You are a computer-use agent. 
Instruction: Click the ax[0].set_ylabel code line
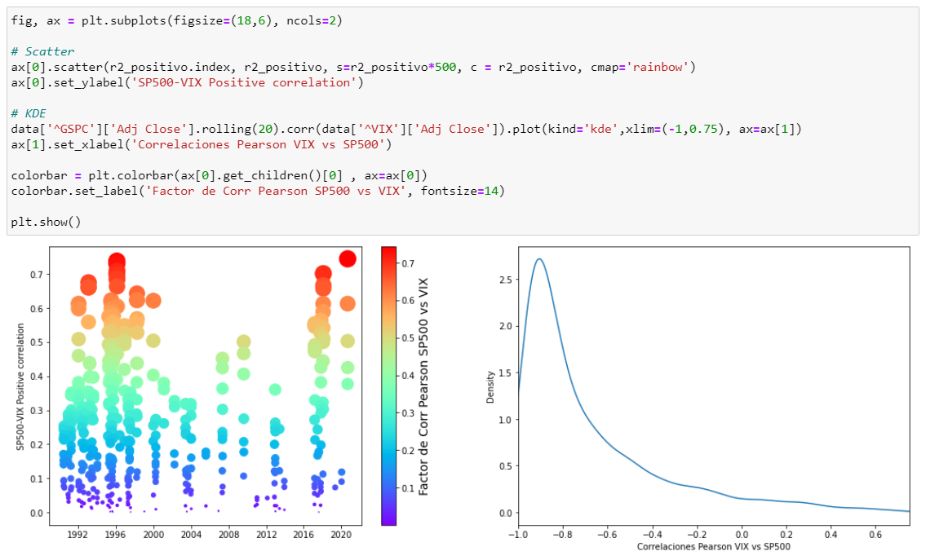(x=188, y=82)
